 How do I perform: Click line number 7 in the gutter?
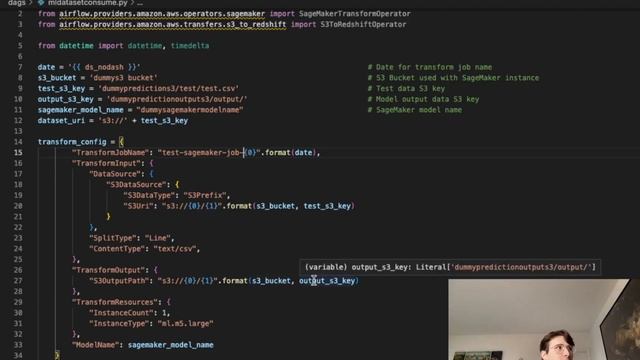[20, 67]
